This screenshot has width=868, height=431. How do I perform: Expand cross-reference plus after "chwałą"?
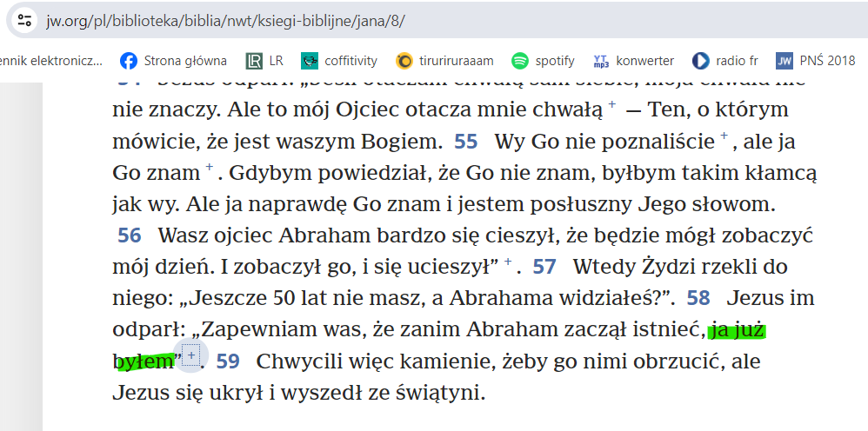pos(612,106)
